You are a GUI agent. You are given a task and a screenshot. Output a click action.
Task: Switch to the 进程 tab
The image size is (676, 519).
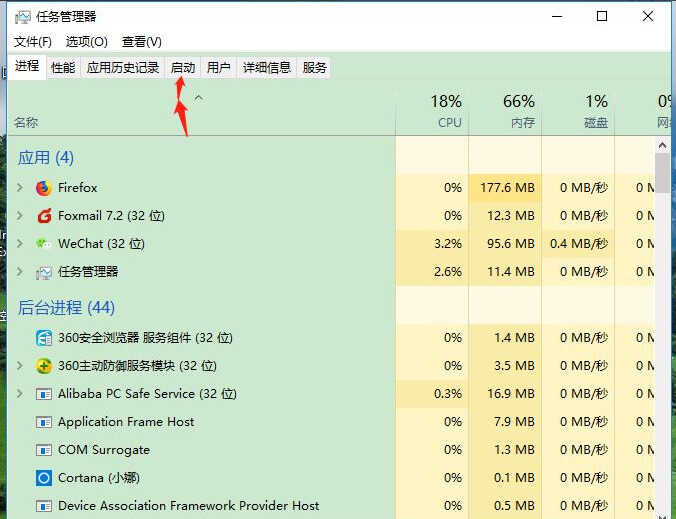pyautogui.click(x=27, y=66)
